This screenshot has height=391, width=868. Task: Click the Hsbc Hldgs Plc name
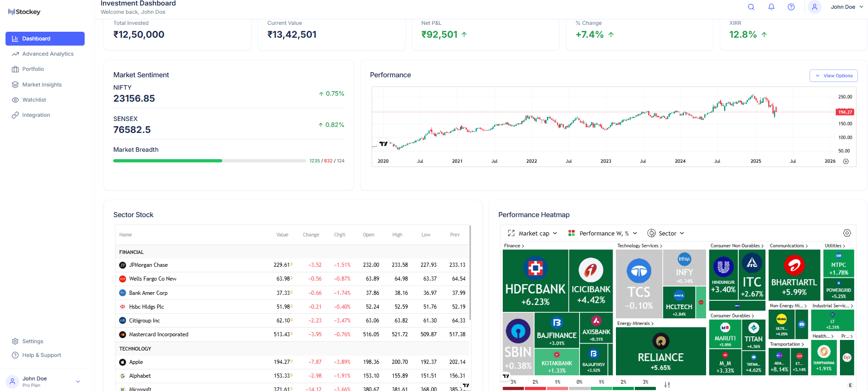click(x=146, y=307)
